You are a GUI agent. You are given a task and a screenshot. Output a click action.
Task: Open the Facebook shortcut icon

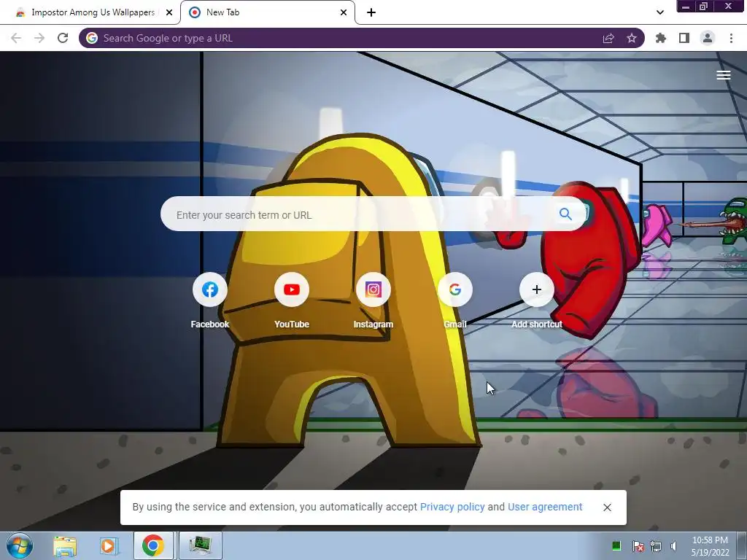click(x=209, y=289)
